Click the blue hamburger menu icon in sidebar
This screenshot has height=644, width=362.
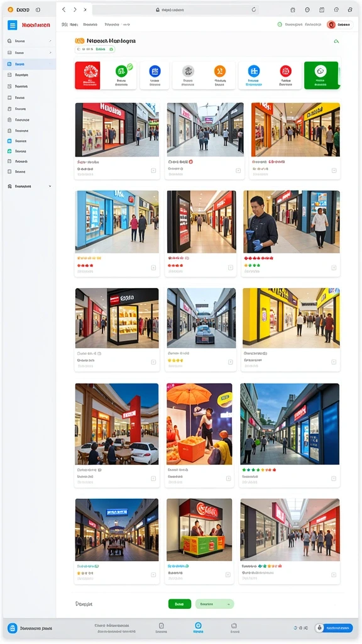(x=13, y=25)
